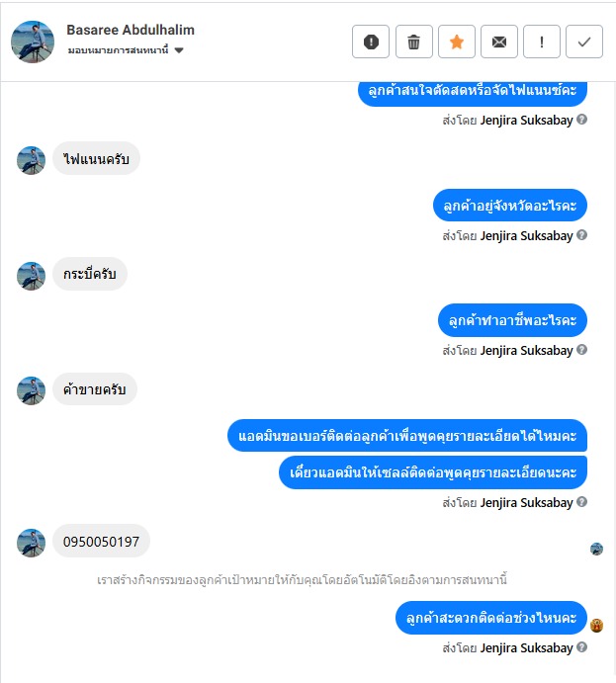Flag conversation as priority with exclamation mark
This screenshot has height=683, width=616.
542,42
